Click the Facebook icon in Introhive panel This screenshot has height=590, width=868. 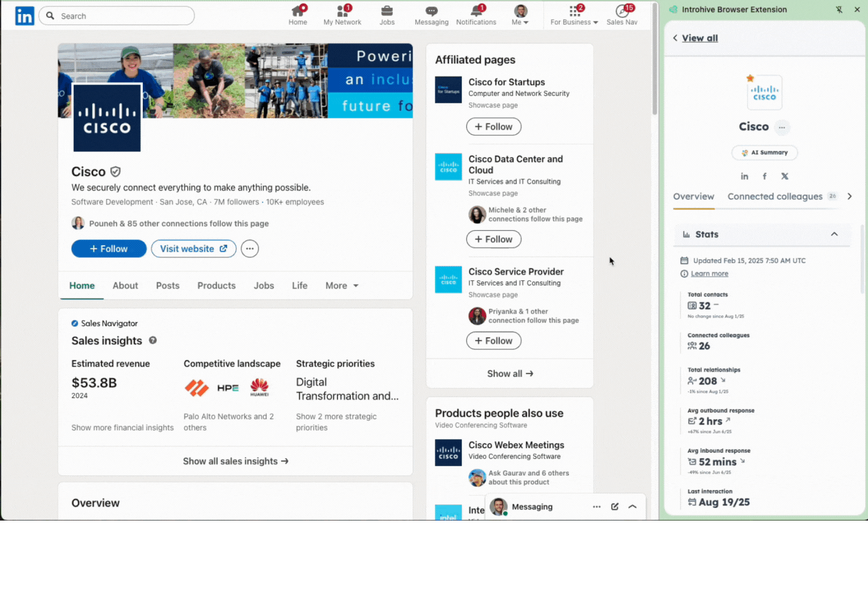click(764, 176)
